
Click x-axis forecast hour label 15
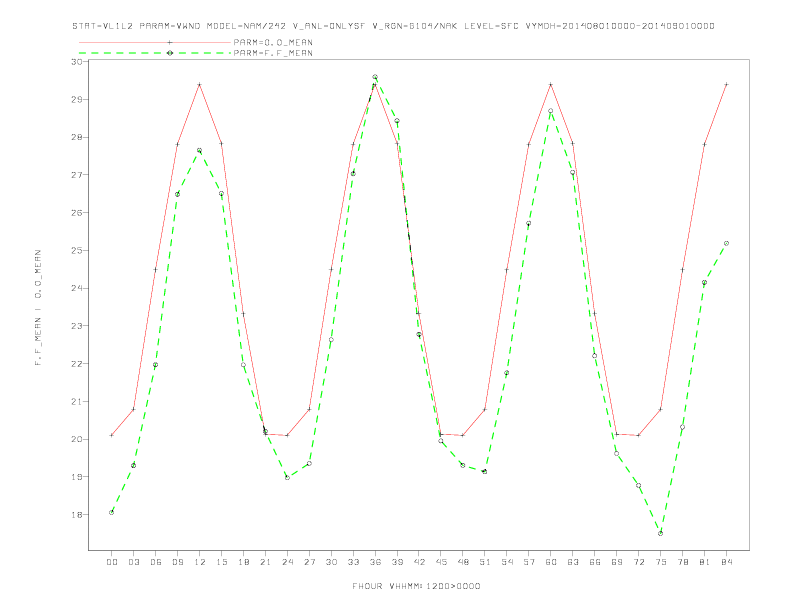(x=221, y=562)
